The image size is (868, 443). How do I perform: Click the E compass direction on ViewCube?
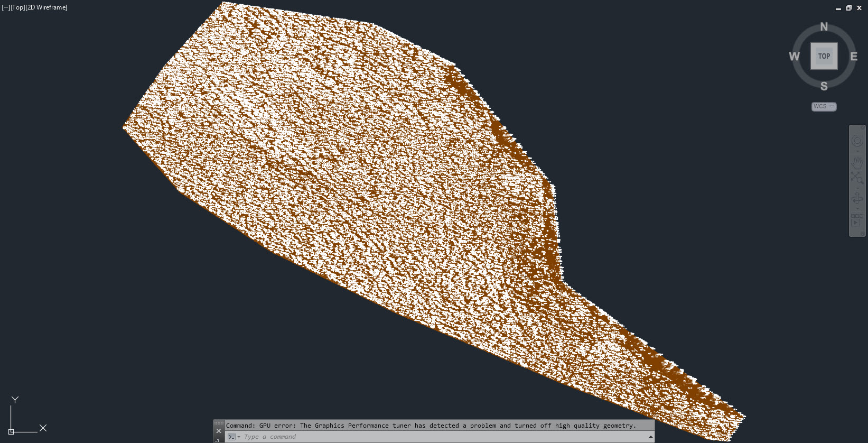pos(853,57)
